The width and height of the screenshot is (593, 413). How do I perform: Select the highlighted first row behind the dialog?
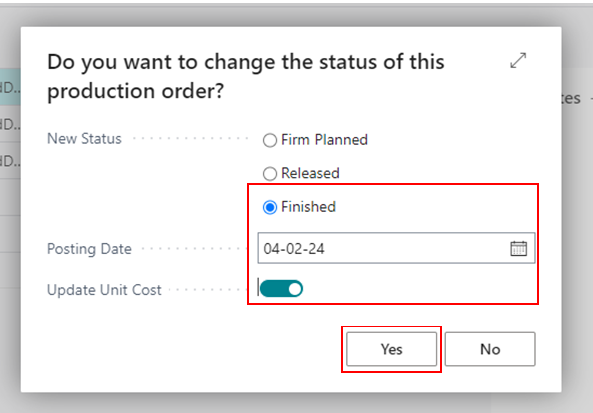(10, 87)
